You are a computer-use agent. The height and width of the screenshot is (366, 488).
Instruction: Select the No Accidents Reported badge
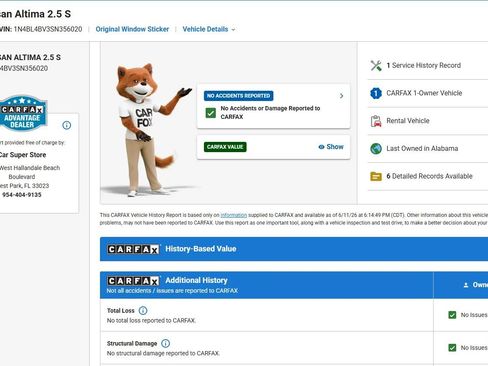[x=239, y=96]
